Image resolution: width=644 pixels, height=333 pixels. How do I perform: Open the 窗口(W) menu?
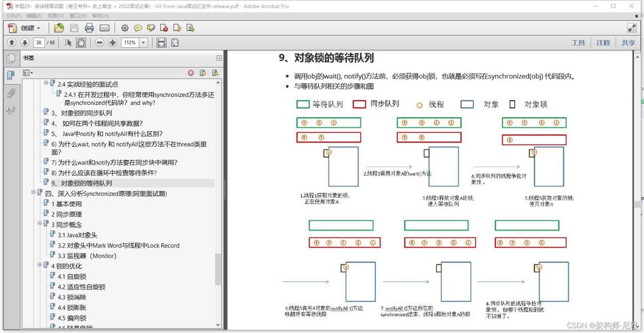[78, 16]
